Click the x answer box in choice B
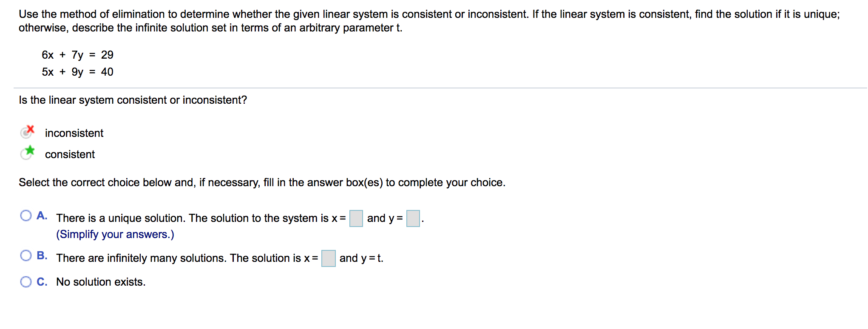This screenshot has height=329, width=868. [328, 258]
